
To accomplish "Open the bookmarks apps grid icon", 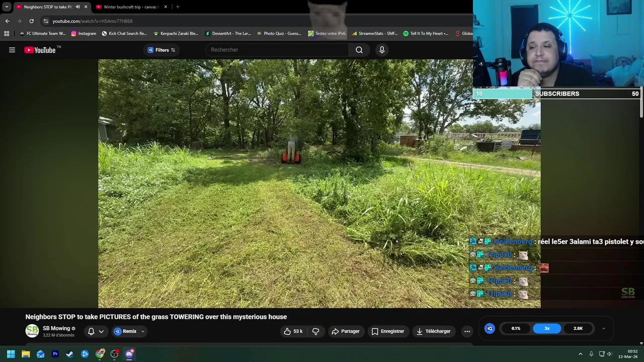I will point(7,34).
